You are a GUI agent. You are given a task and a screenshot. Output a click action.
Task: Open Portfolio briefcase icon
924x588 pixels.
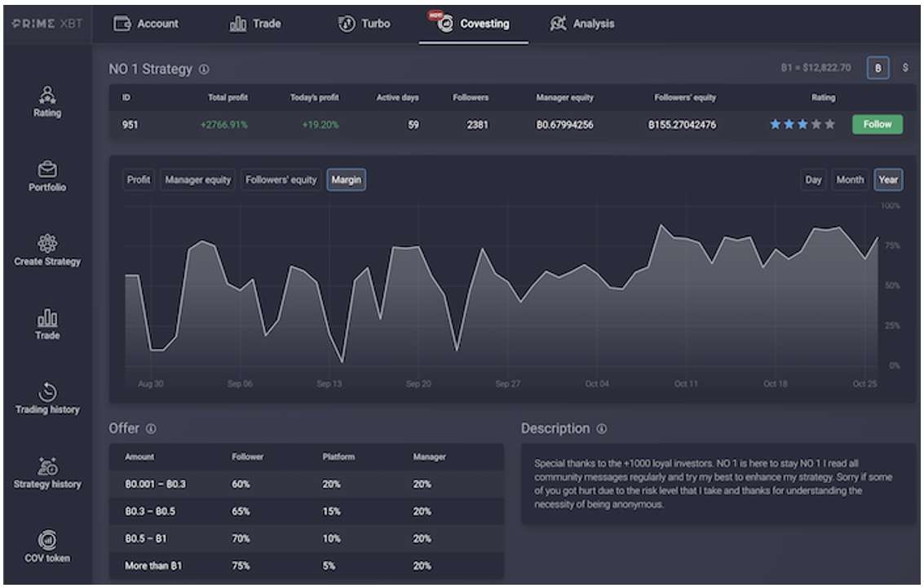tap(47, 169)
